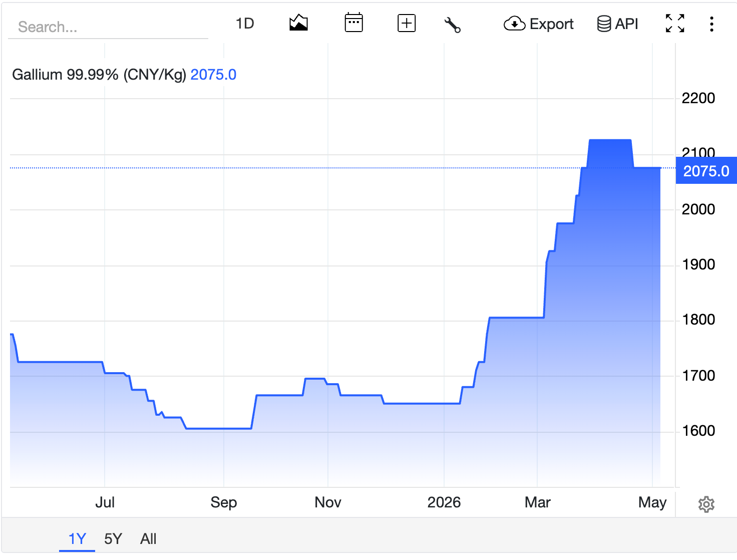The height and width of the screenshot is (560, 737).
Task: Click the Sep x-axis label
Action: 224,502
